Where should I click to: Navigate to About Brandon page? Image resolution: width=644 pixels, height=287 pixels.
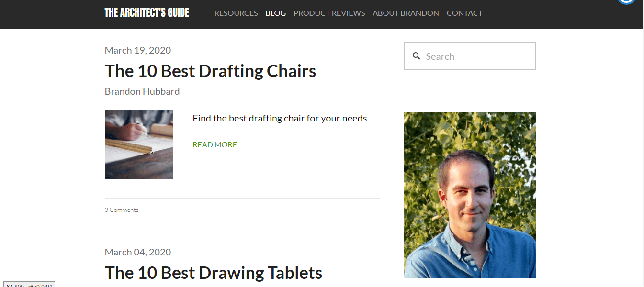[x=406, y=13]
